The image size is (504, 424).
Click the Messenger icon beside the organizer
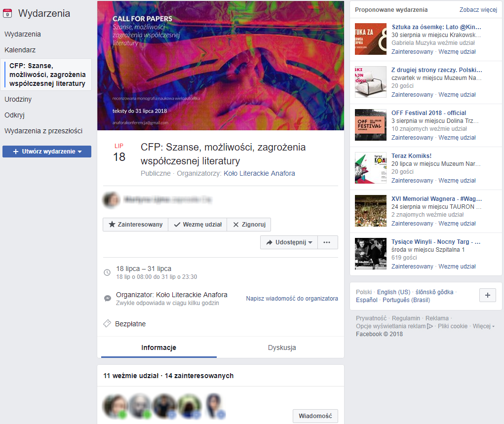tap(108, 298)
